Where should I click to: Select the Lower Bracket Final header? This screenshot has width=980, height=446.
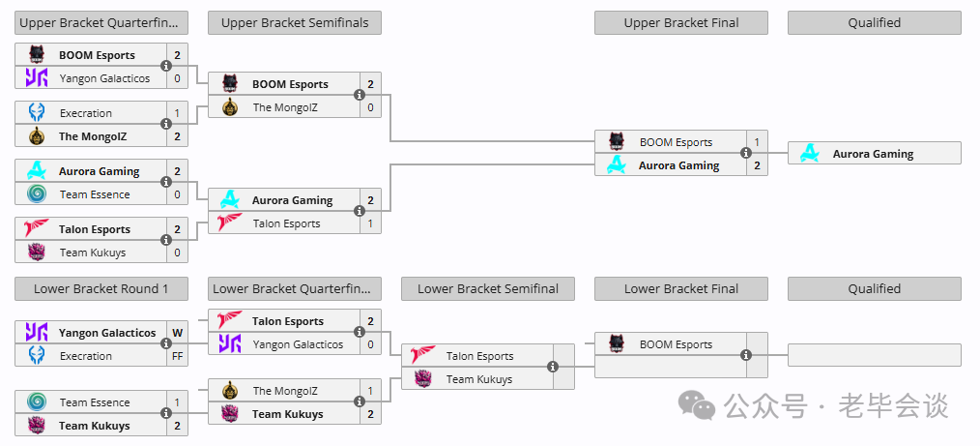point(681,289)
